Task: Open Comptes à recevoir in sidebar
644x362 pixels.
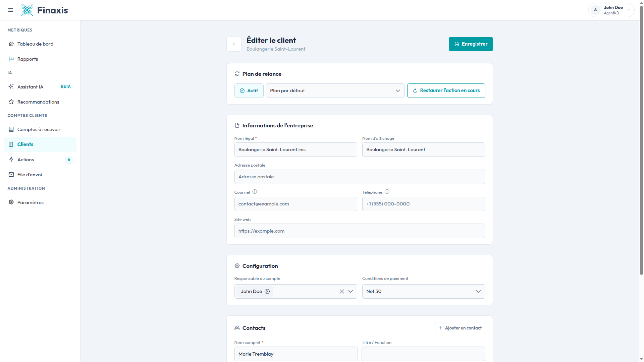Action: pos(40,129)
